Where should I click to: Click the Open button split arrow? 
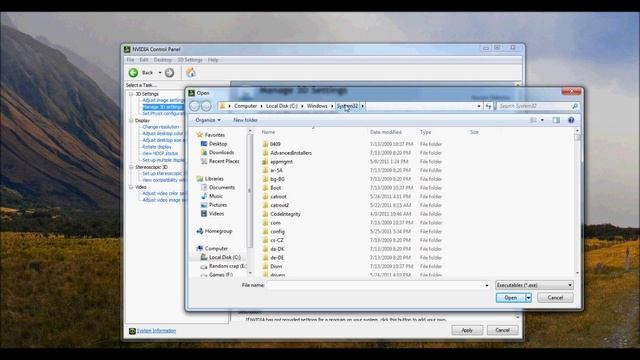coord(529,298)
